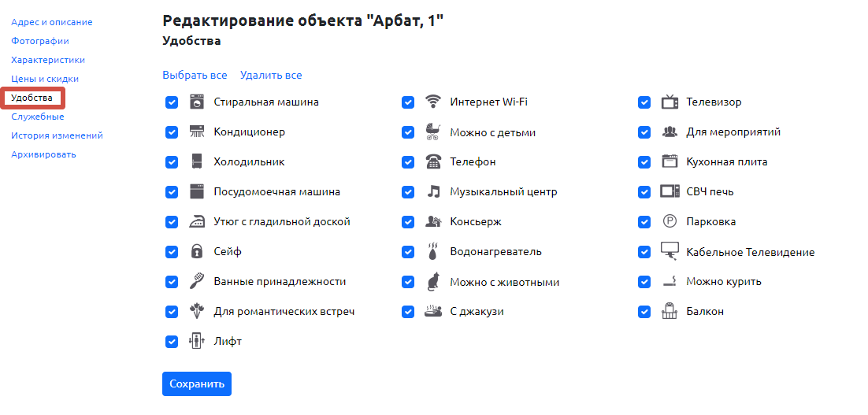The image size is (868, 415).
Task: Click the Посудомоечная машина label
Action: point(276,192)
